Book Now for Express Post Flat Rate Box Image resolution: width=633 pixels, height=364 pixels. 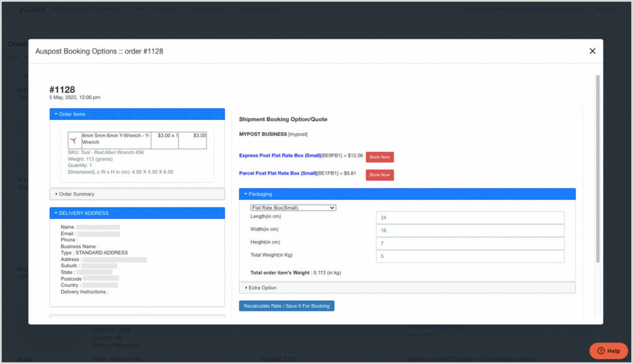pos(380,157)
